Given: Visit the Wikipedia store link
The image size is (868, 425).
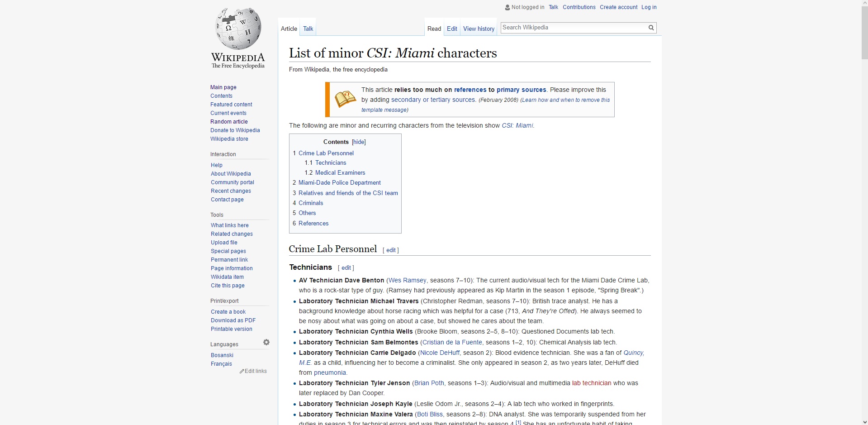Looking at the screenshot, I should click(x=229, y=139).
